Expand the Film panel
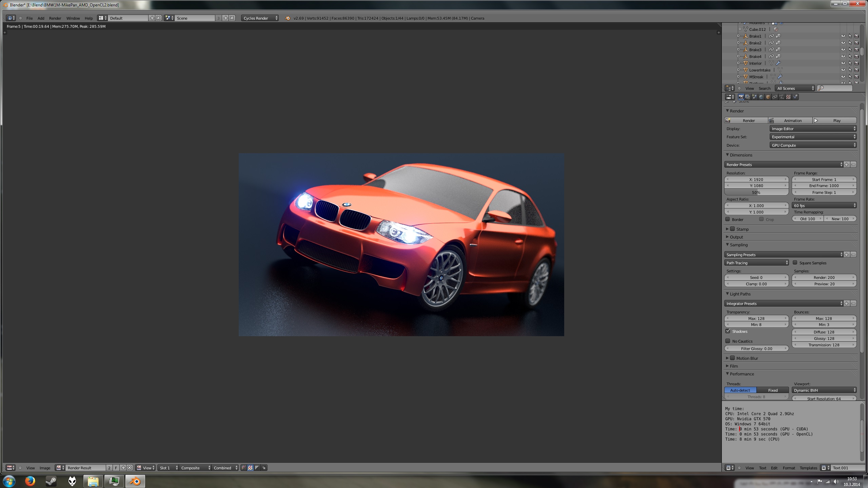 pyautogui.click(x=734, y=366)
